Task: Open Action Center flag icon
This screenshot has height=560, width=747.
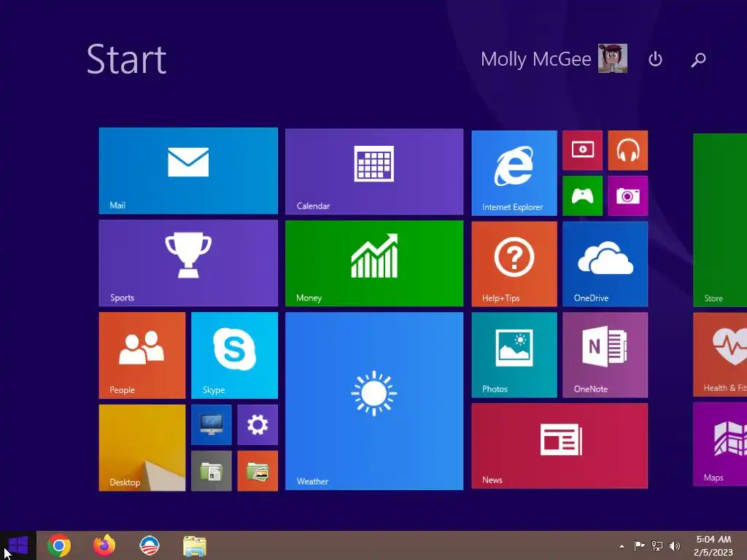Action: pyautogui.click(x=639, y=545)
